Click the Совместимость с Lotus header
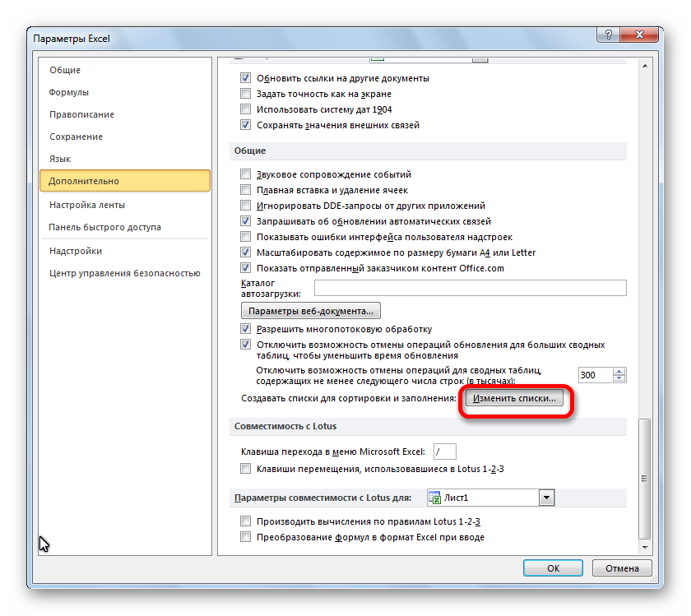Viewport: 691px width, 616px height. pyautogui.click(x=285, y=426)
